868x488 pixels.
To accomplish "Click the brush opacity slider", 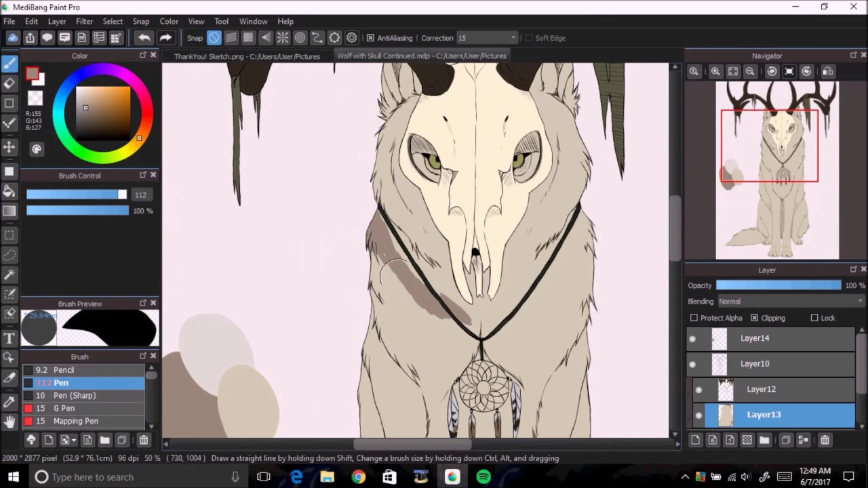I will [x=77, y=211].
